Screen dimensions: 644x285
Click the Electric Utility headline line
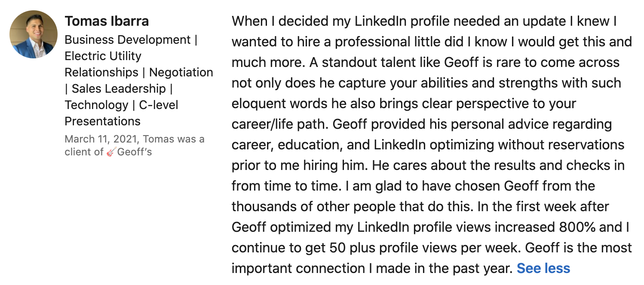[103, 56]
